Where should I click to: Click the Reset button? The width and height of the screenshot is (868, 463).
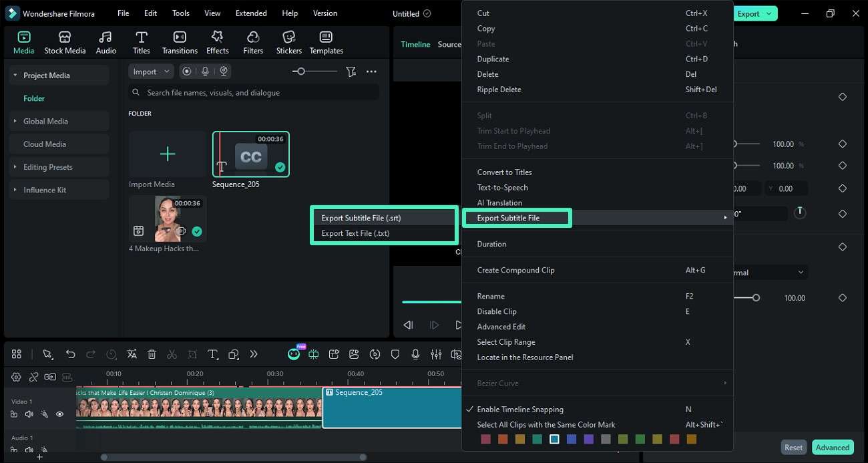793,448
